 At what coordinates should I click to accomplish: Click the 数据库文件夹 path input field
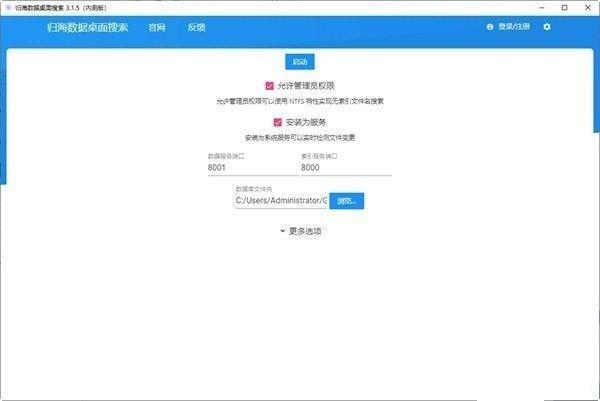pos(281,200)
